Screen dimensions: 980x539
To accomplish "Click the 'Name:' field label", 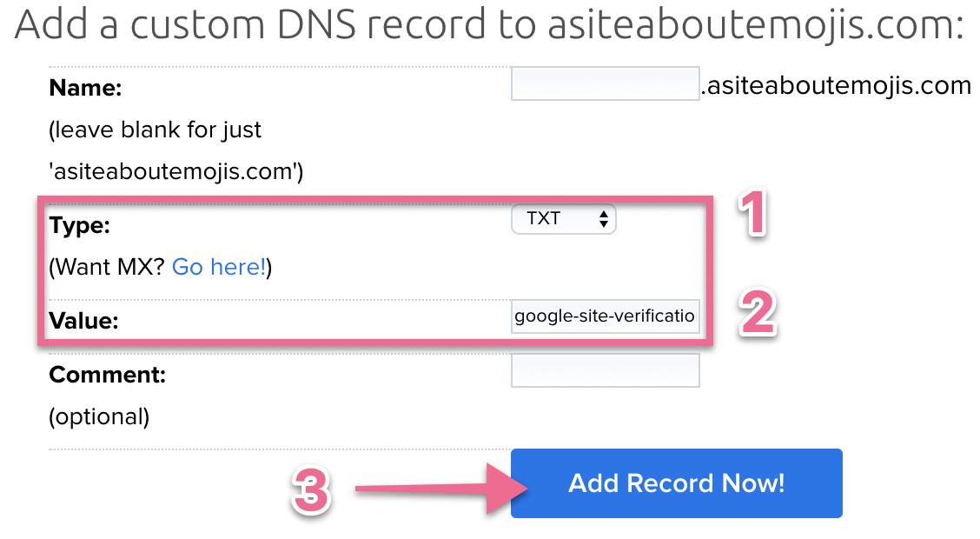I will pos(86,88).
